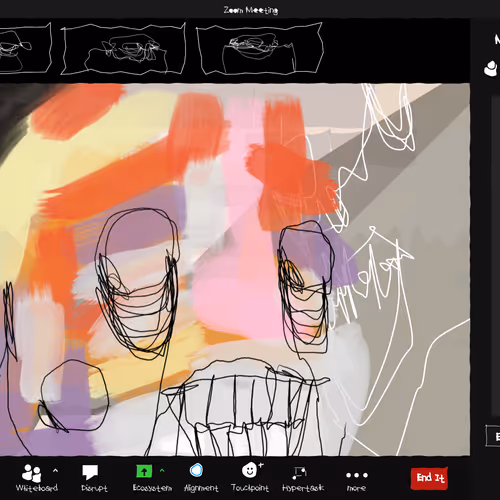The width and height of the screenshot is (500, 500).
Task: Select the Alignment circle icon
Action: point(196,471)
